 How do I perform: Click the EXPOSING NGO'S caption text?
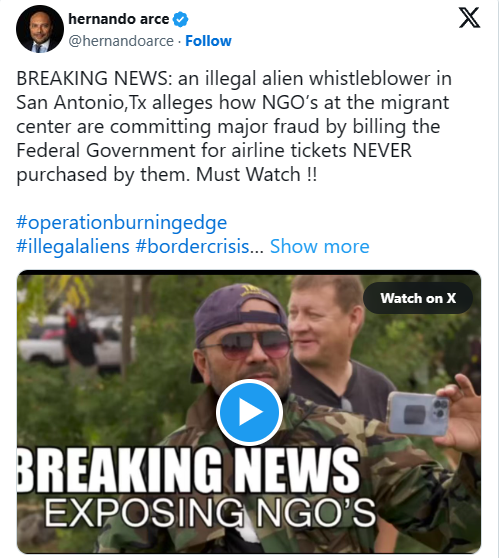210,513
